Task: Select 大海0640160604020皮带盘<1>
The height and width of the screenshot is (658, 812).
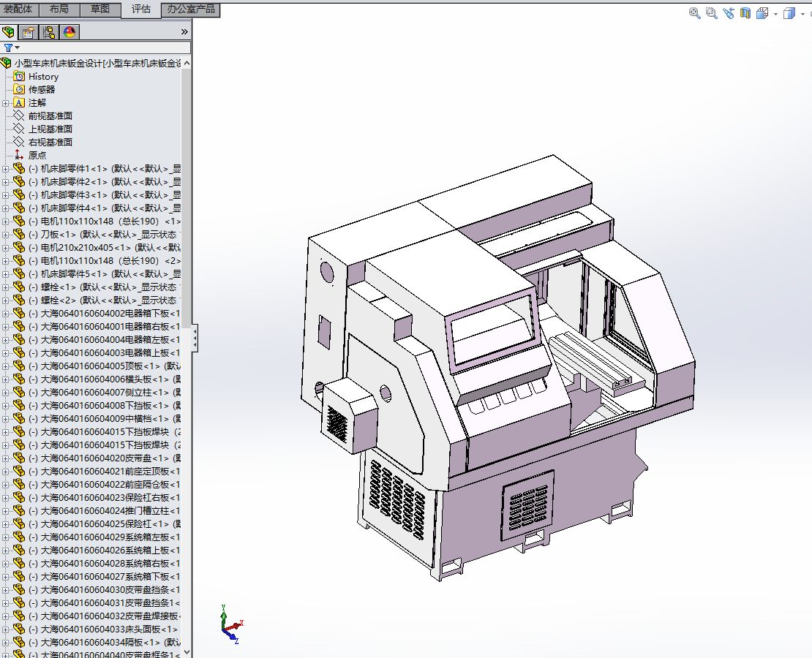Action: click(x=105, y=458)
